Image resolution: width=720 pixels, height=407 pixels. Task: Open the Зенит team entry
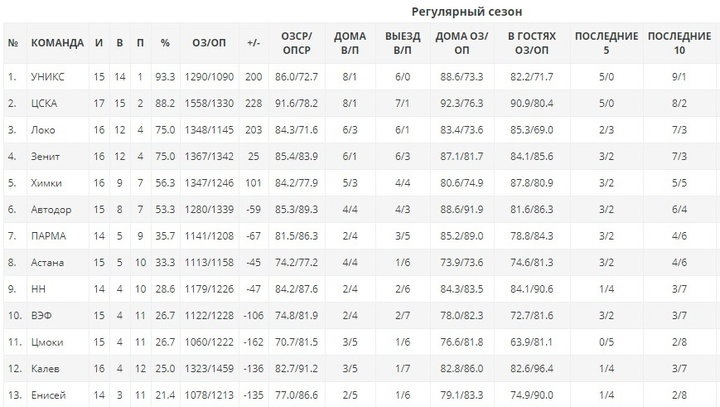tap(47, 156)
